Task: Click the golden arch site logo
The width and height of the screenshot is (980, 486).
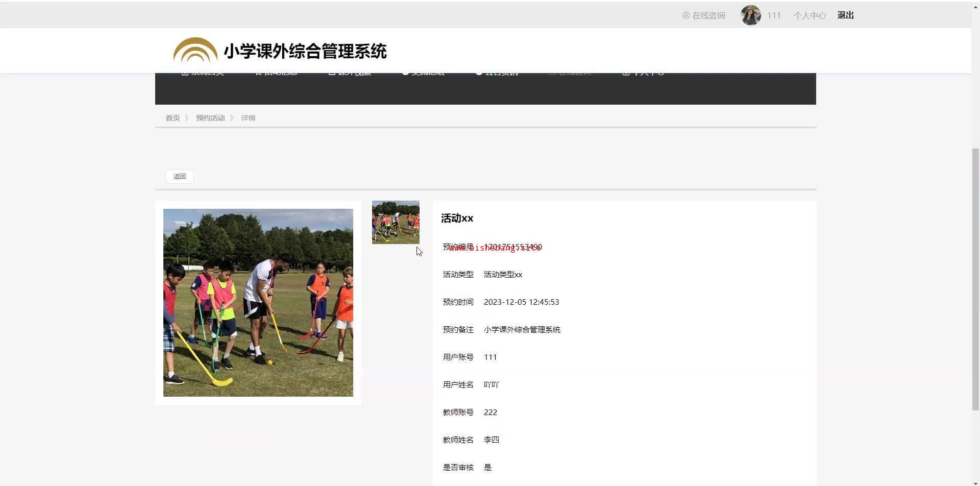Action: point(195,51)
